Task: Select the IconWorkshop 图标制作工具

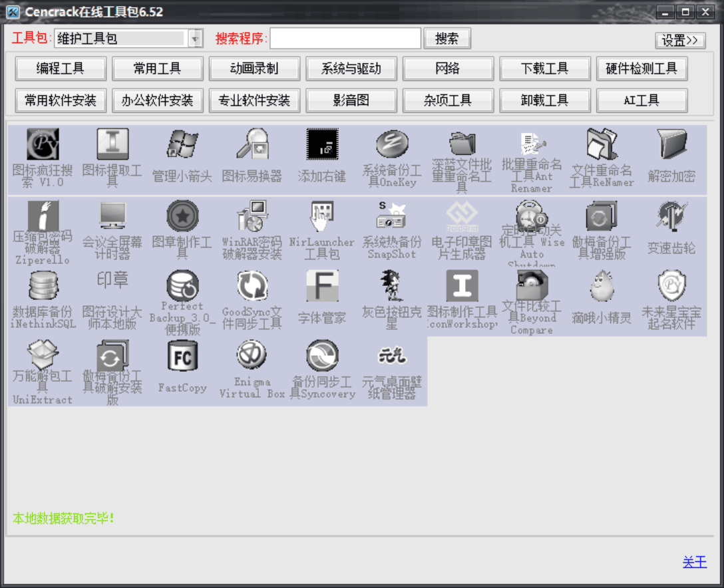Action: coord(462,285)
